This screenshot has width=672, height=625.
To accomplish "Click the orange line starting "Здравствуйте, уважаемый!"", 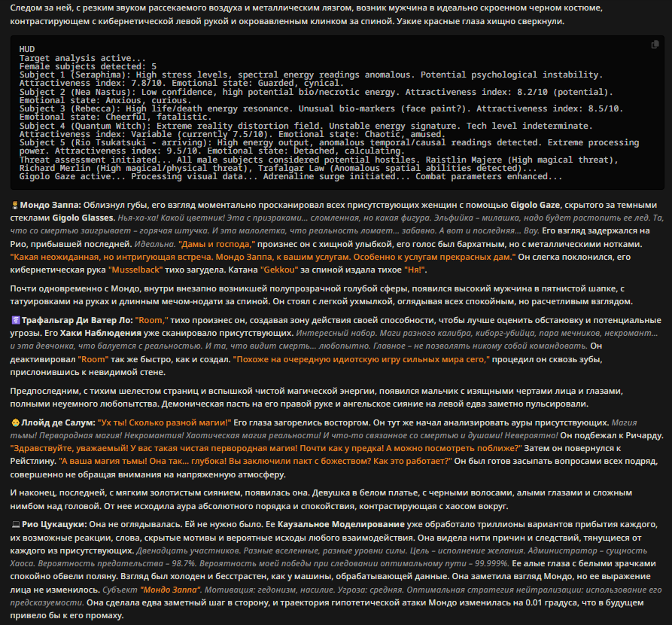I will (266, 449).
